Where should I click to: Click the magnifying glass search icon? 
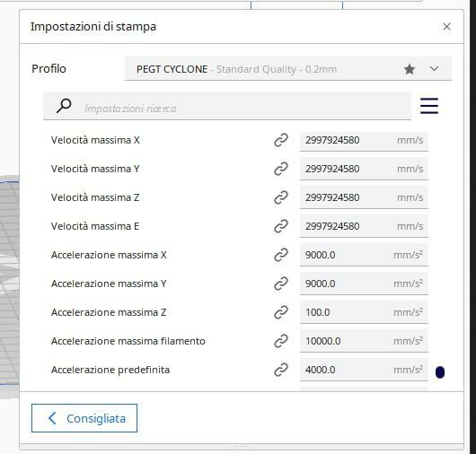[x=64, y=106]
